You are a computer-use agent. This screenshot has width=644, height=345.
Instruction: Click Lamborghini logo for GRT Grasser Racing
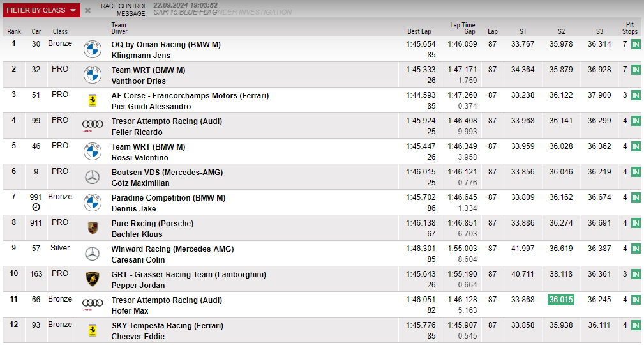(93, 279)
